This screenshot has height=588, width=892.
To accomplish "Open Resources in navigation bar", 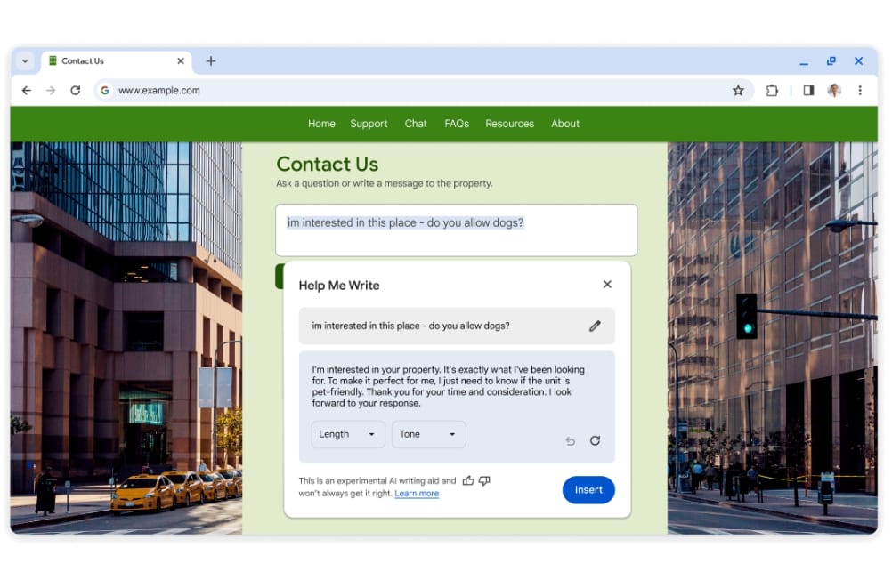I will coord(510,124).
